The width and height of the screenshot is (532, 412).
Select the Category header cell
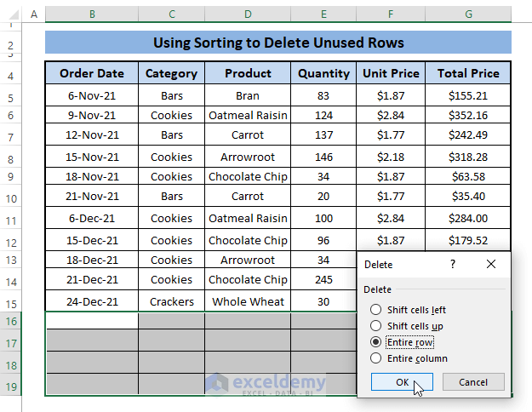171,73
